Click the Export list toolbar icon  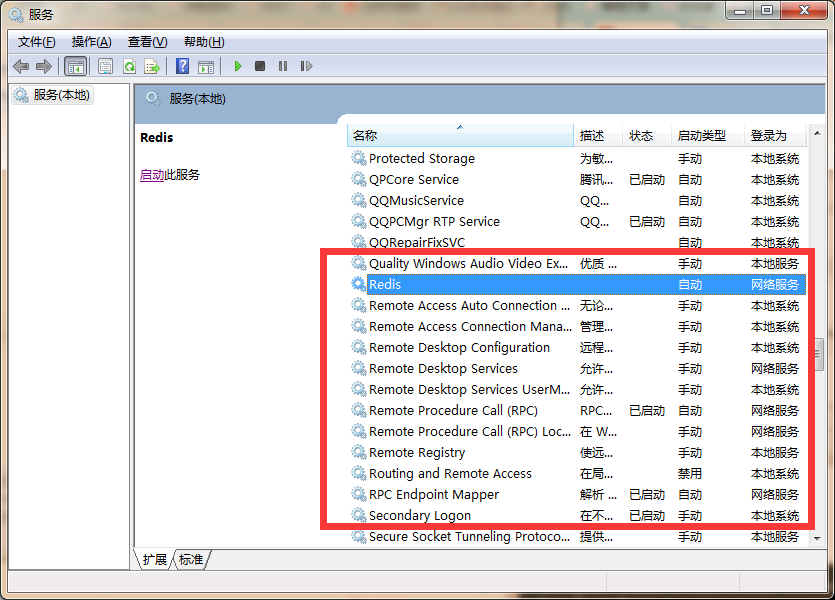(x=152, y=67)
